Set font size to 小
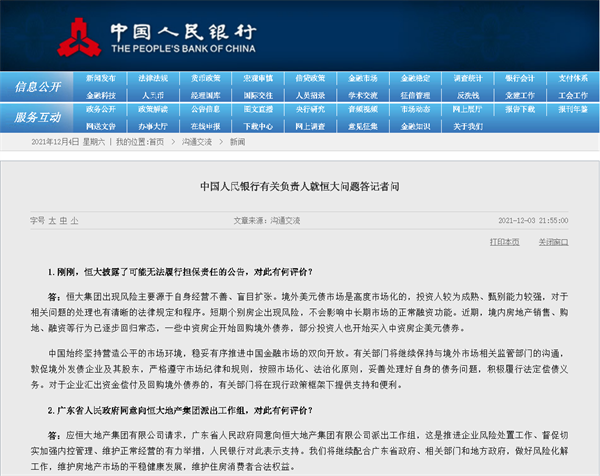This screenshot has height=476, width=600. coord(74,221)
